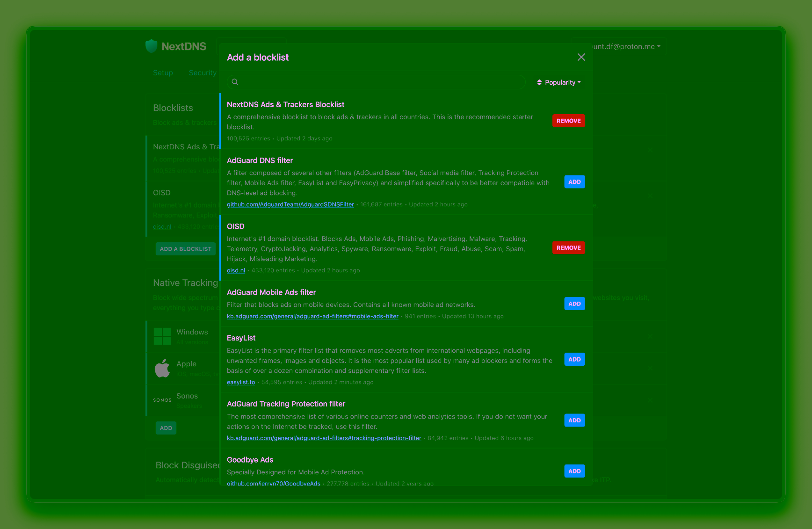Remove NextDNS Ads & Trackers Blocklist
This screenshot has width=812, height=529.
click(569, 121)
